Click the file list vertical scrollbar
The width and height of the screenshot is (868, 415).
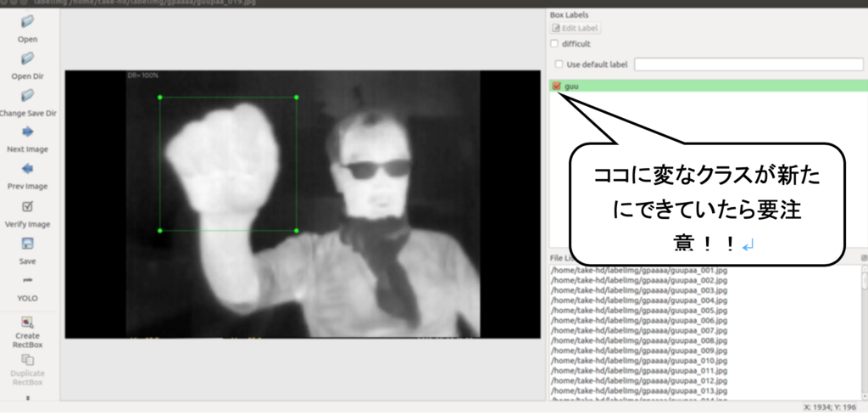[x=865, y=333]
